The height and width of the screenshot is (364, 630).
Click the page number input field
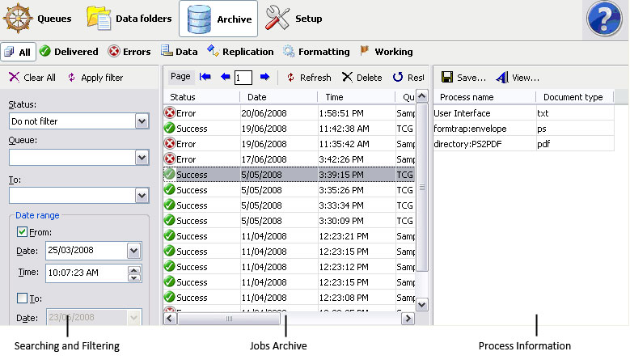tap(243, 77)
